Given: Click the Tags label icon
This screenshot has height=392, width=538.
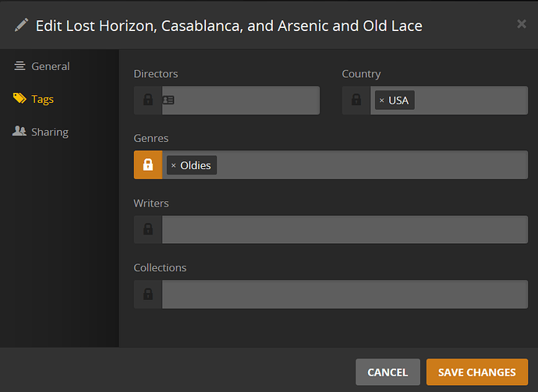Looking at the screenshot, I should pyautogui.click(x=19, y=99).
